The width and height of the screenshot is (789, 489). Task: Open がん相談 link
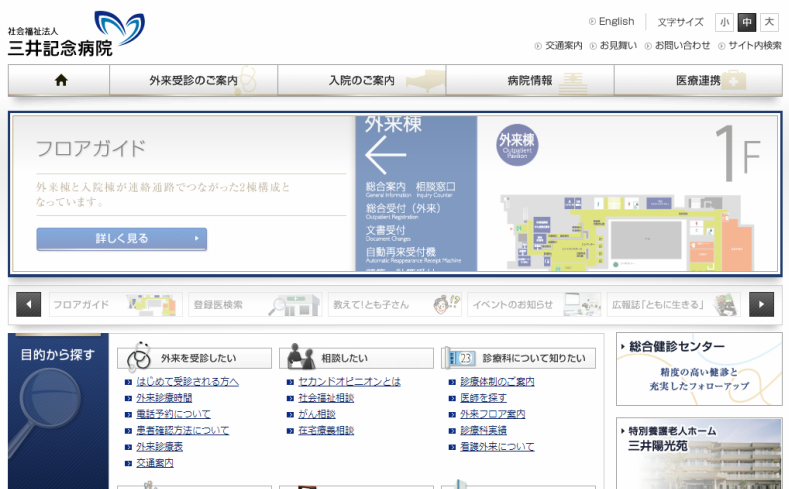(x=317, y=414)
